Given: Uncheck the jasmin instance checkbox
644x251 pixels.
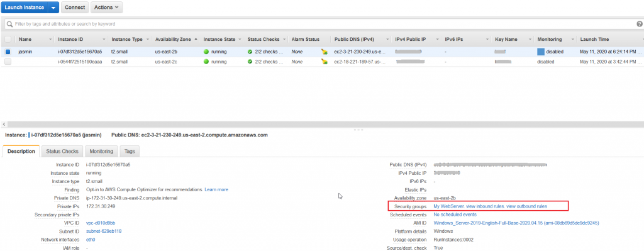Looking at the screenshot, I should pyautogui.click(x=8, y=52).
